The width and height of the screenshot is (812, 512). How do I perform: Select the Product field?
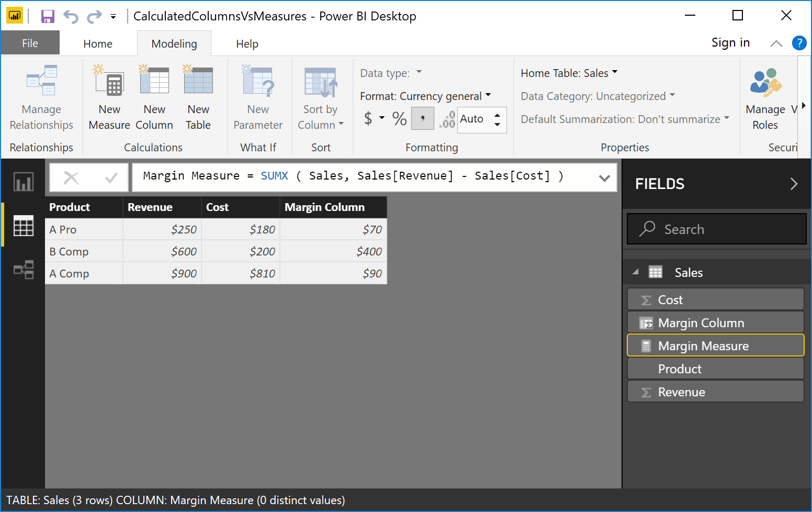point(715,369)
